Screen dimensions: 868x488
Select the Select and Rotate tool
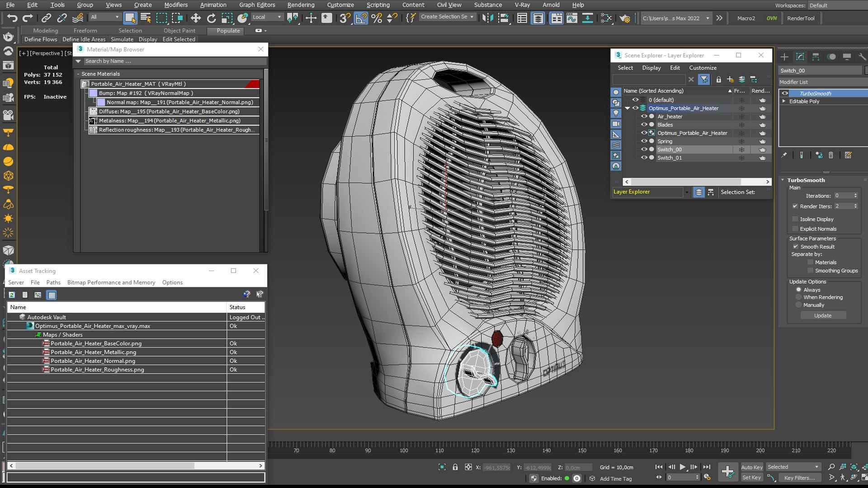211,18
